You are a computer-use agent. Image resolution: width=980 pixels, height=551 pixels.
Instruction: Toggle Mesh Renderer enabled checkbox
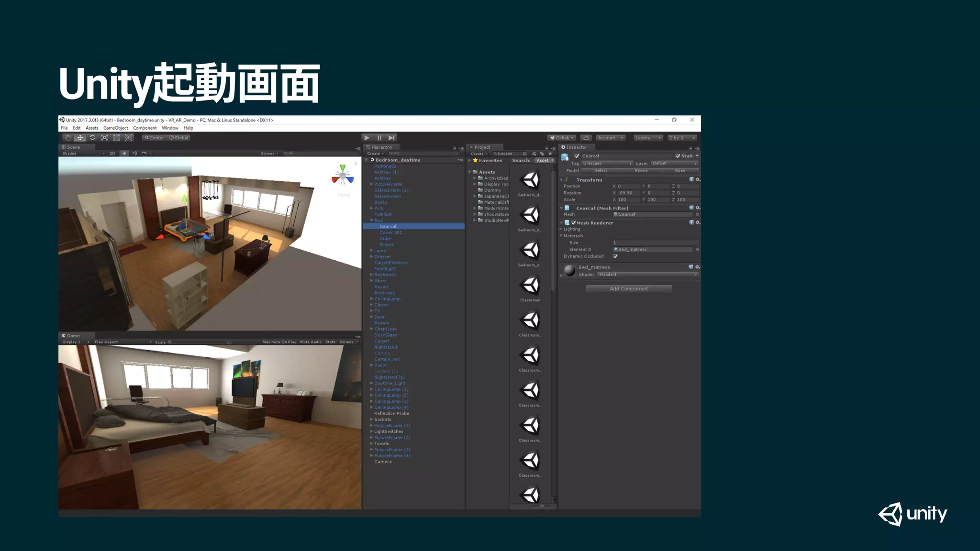573,223
